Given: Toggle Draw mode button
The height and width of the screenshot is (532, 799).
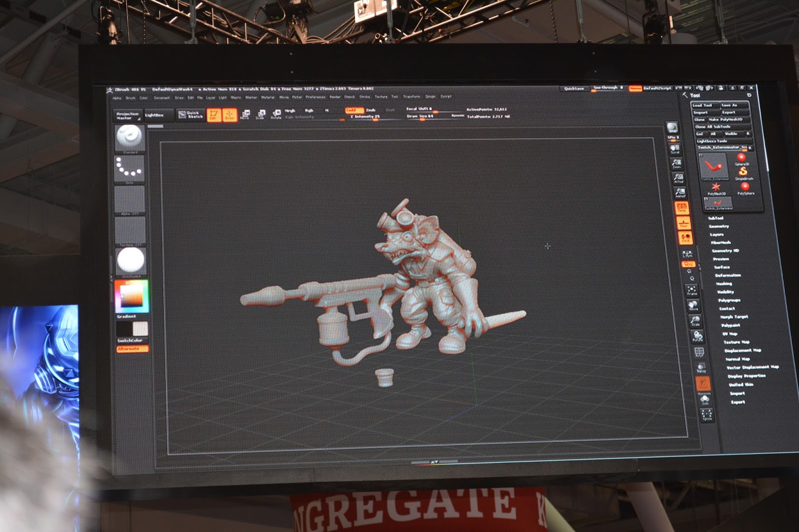Looking at the screenshot, I should coord(230,115).
